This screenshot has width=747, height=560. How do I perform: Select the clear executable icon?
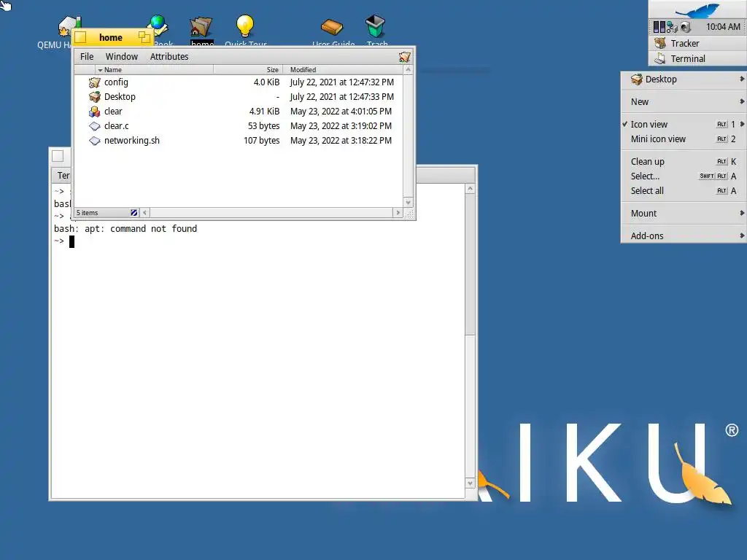click(x=94, y=112)
